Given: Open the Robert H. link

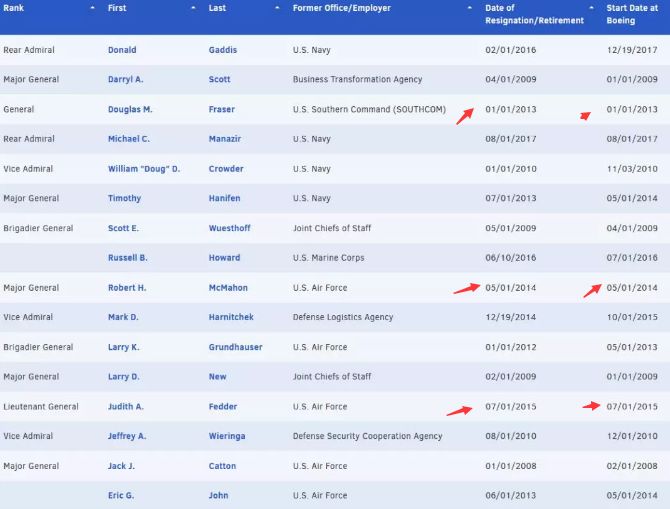Looking at the screenshot, I should [127, 288].
